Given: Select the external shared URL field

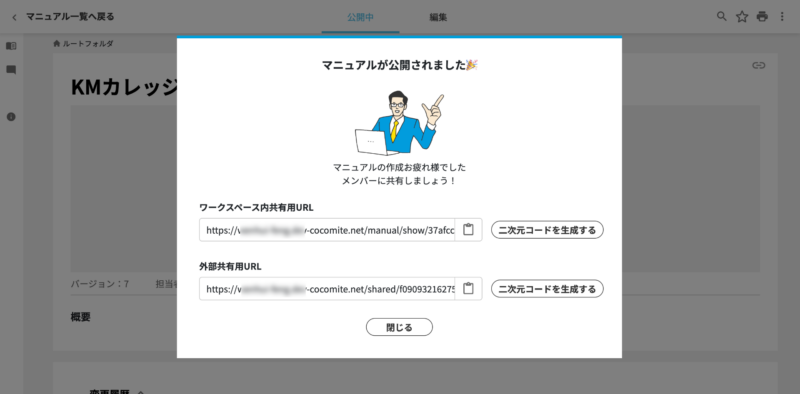Looking at the screenshot, I should (x=327, y=289).
